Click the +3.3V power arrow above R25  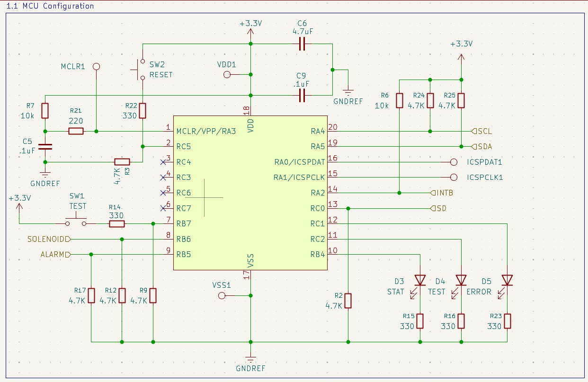[461, 58]
